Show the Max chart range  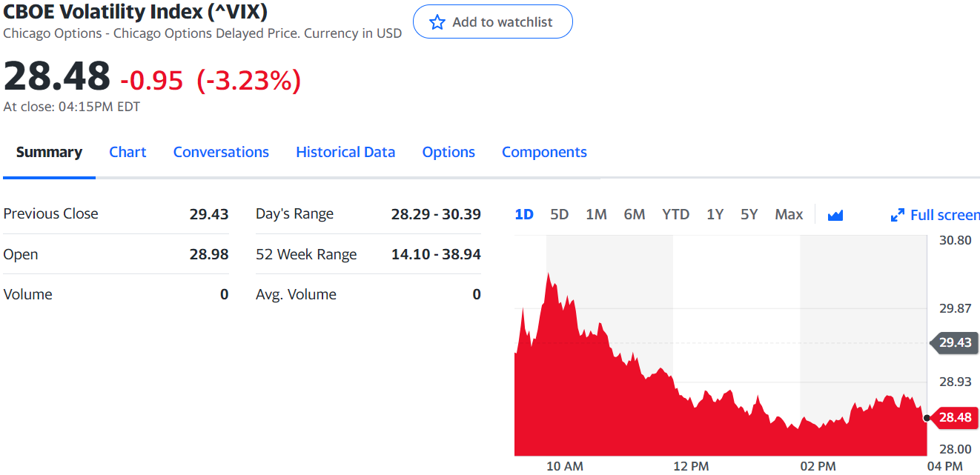coord(789,214)
